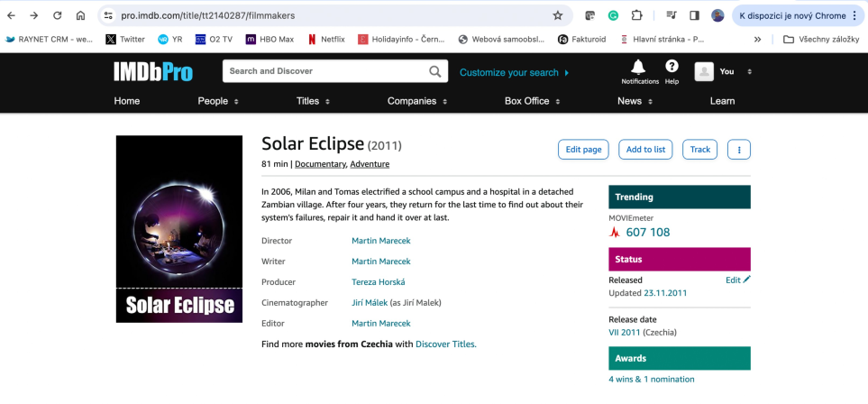
Task: Click the search magnifier icon
Action: (435, 71)
